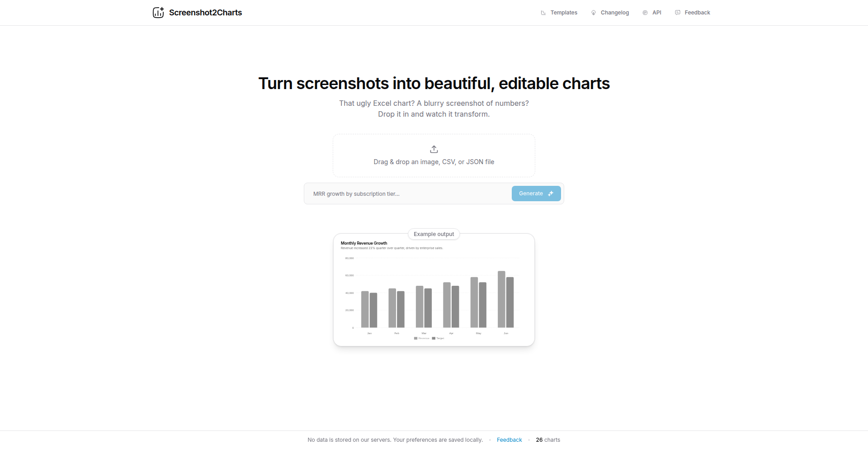Click the Feedback speech bubble icon
Screen dimensions: 868x449
point(678,13)
